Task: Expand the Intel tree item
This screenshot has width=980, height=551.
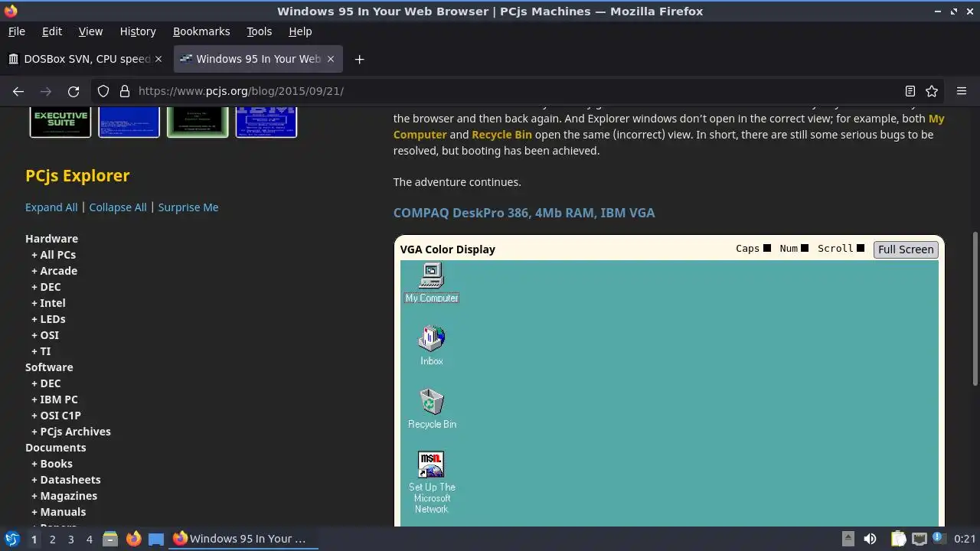Action: 48,303
